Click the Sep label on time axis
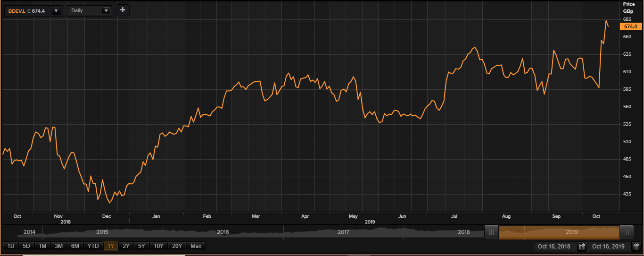 coord(556,216)
